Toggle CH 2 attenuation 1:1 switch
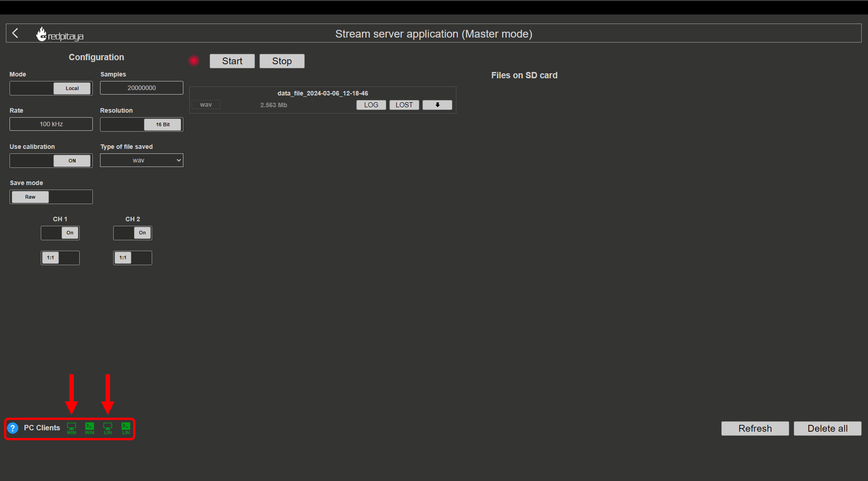Image resolution: width=868 pixels, height=481 pixels. [133, 258]
